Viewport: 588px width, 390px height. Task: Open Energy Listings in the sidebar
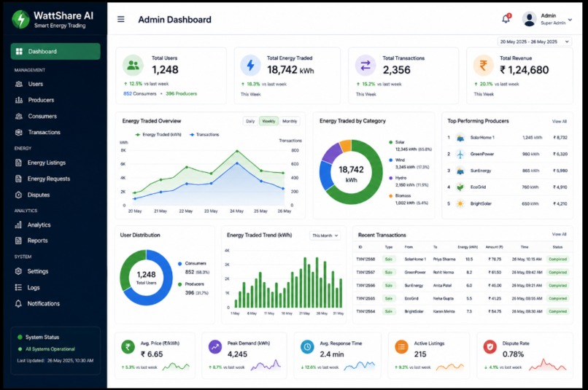click(x=46, y=163)
